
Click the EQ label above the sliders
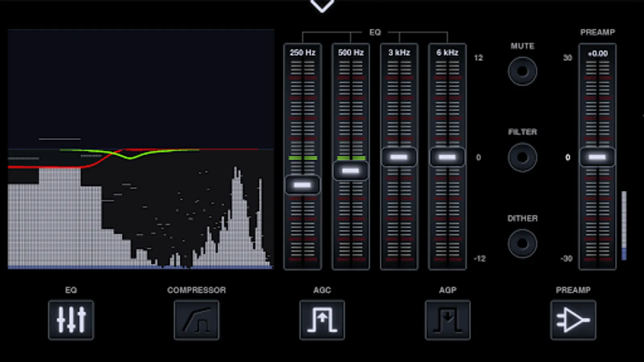pos(375,32)
